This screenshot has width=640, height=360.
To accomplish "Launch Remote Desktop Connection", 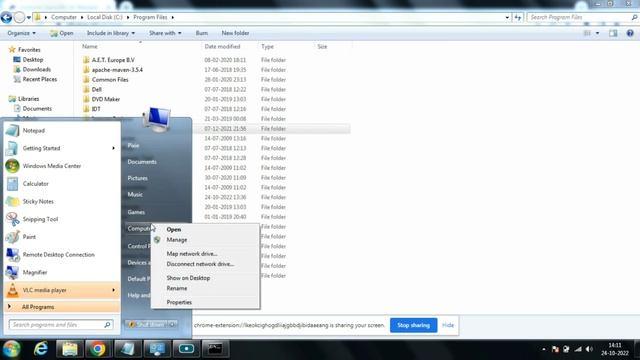I will click(61, 255).
